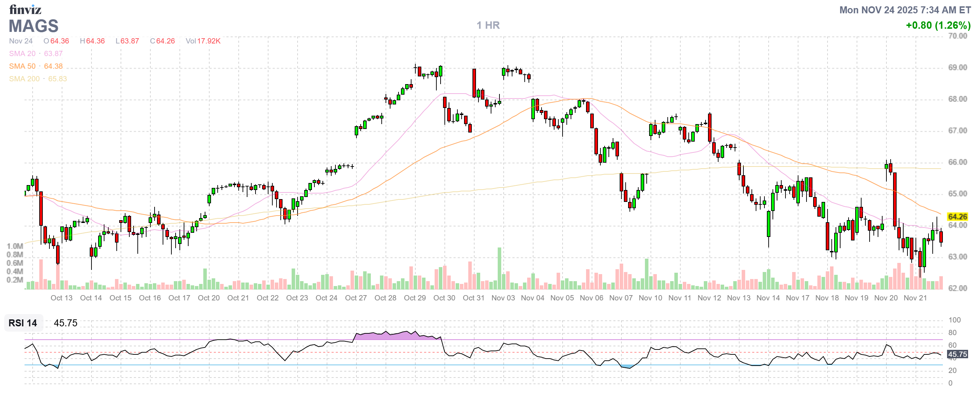The width and height of the screenshot is (980, 394).
Task: Click the MAGS ticker symbol
Action: [x=34, y=26]
